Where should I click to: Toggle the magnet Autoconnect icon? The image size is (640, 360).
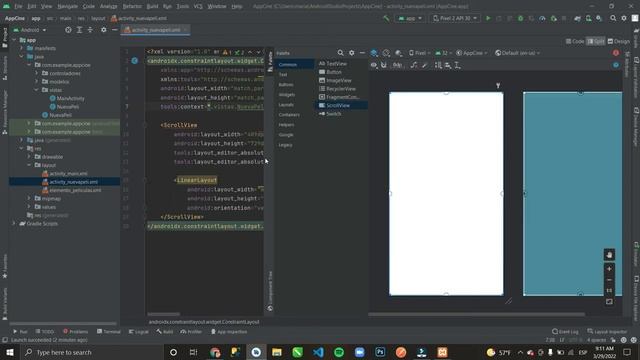click(384, 65)
